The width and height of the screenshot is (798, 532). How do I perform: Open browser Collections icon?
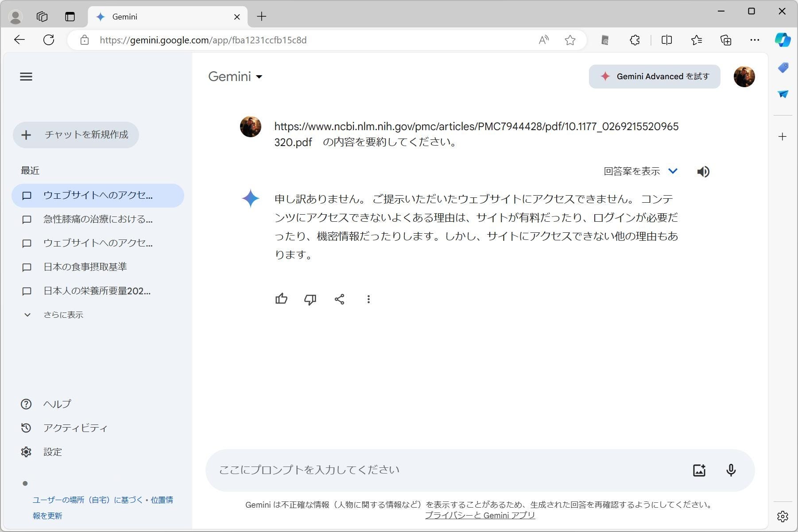(726, 40)
